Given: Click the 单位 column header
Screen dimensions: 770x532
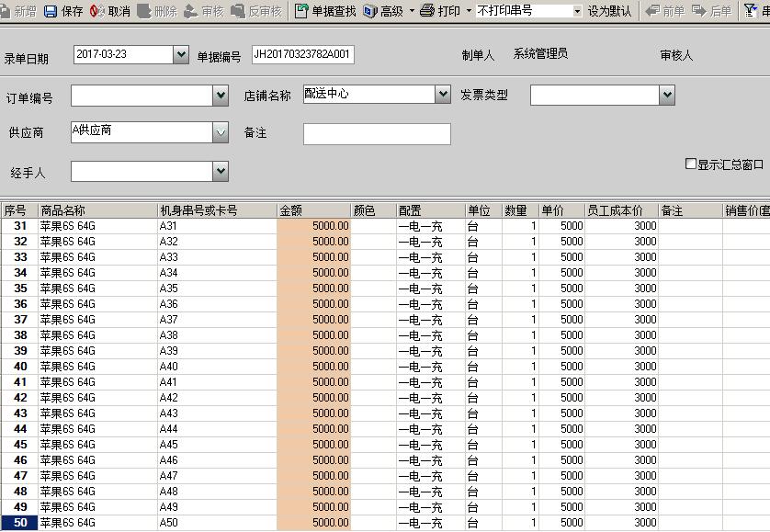Looking at the screenshot, I should [483, 210].
